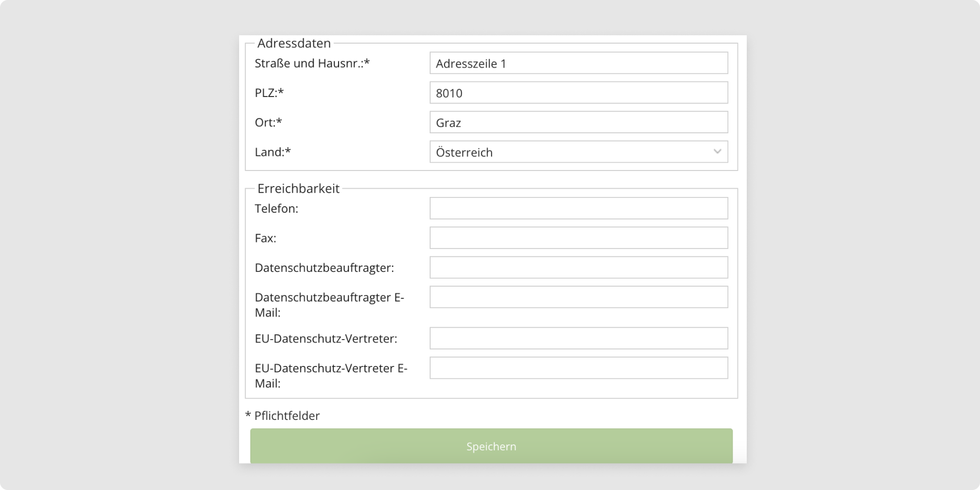Click the "Ort:*" label text
980x490 pixels.
(x=268, y=122)
